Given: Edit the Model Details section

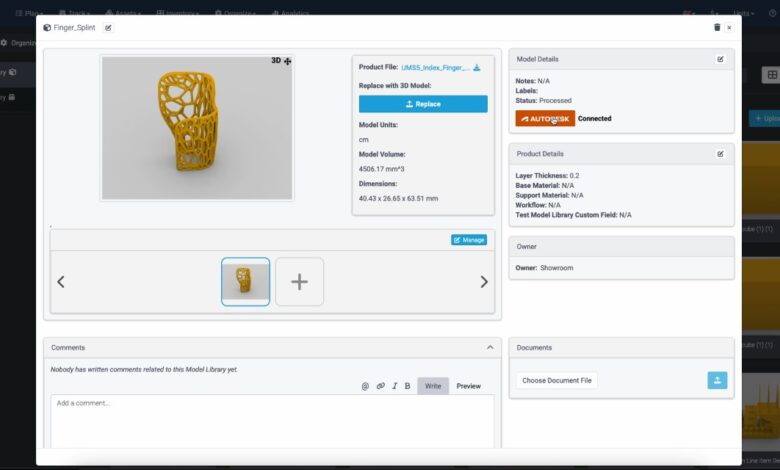Looking at the screenshot, I should 720,59.
